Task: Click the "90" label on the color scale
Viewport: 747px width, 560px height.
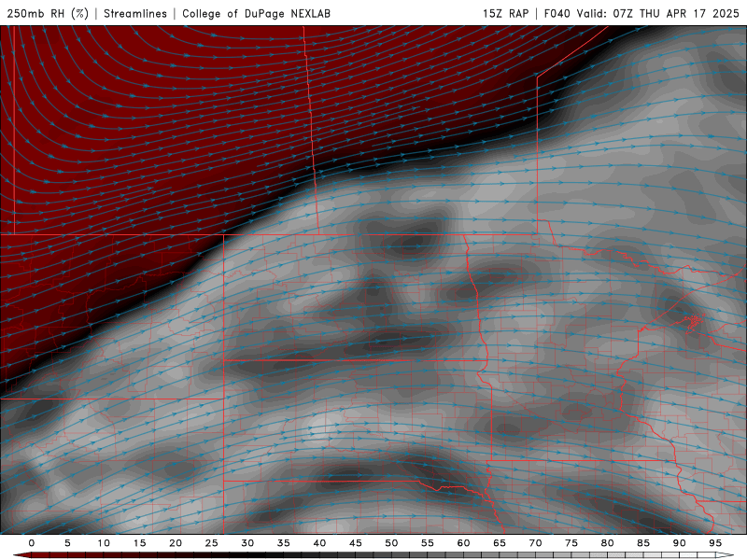Action: 680,543
